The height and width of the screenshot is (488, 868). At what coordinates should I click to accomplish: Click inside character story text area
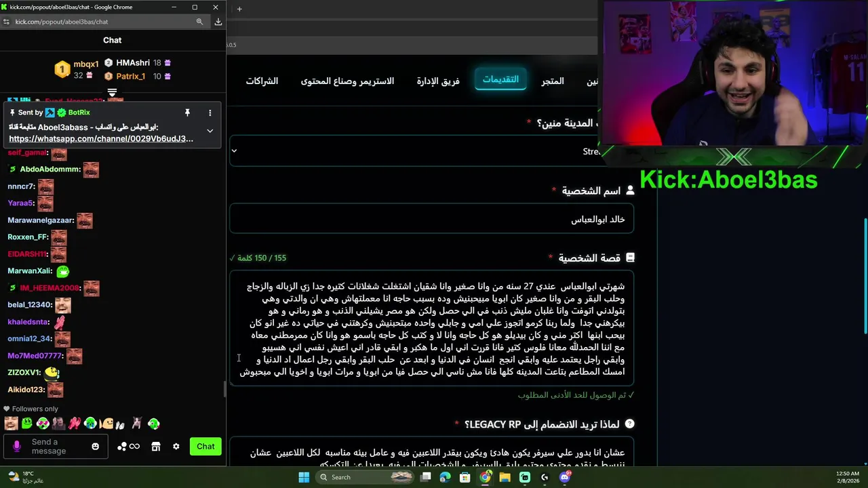[431, 329]
